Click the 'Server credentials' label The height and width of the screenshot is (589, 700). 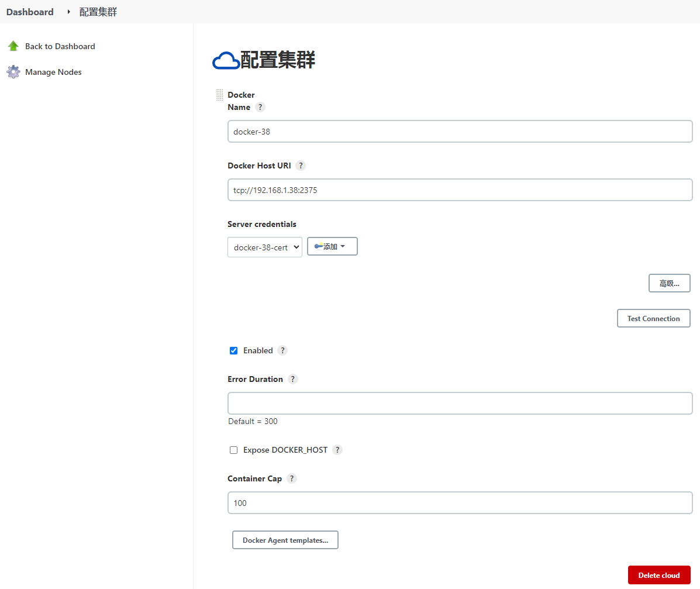[x=261, y=224]
